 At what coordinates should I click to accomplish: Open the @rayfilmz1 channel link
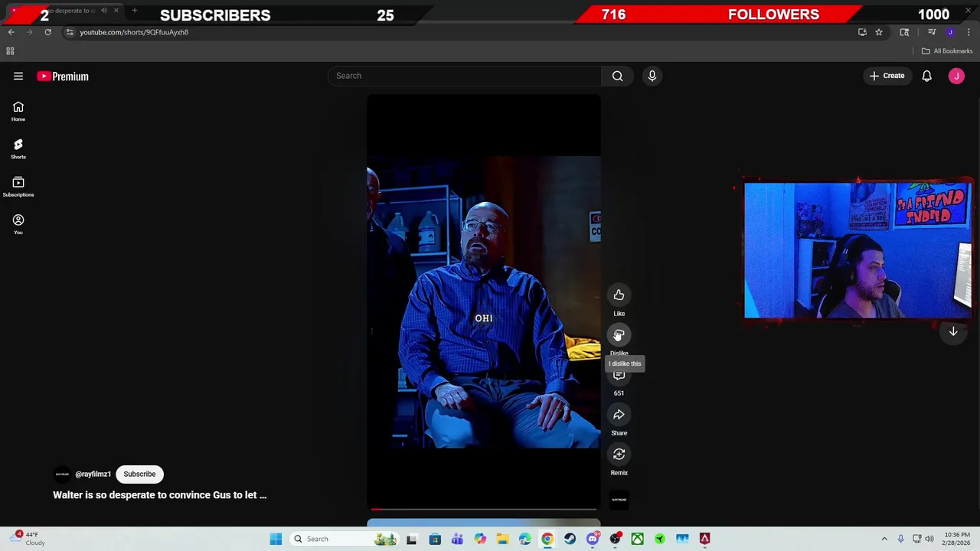[x=93, y=474]
